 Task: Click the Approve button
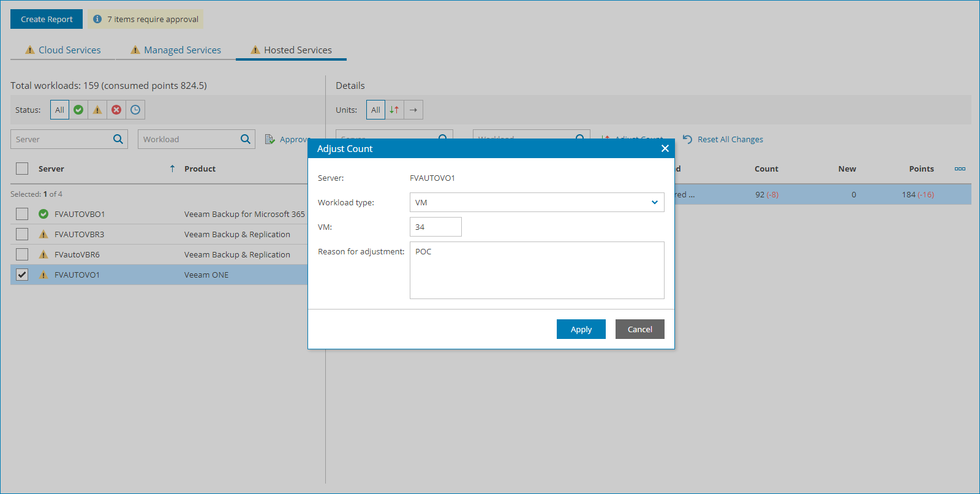point(287,139)
